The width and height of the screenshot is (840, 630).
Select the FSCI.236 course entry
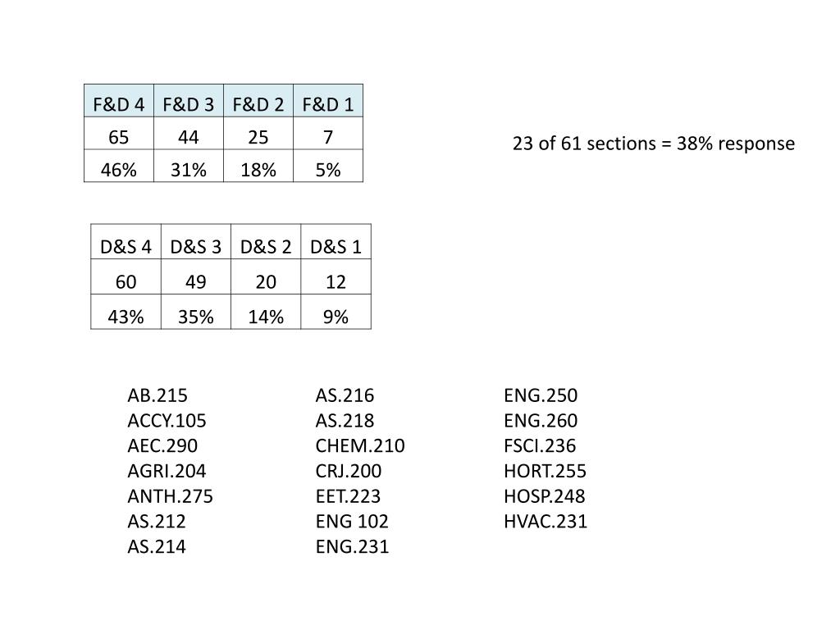[x=540, y=445]
